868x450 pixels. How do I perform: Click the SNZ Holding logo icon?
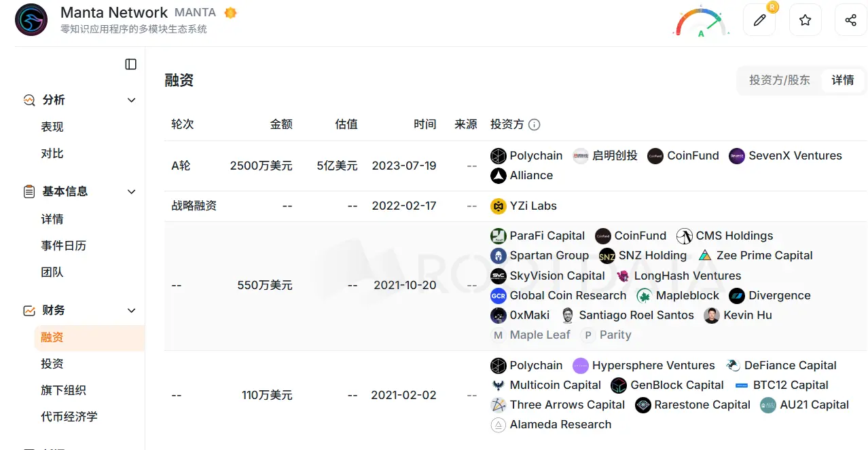coord(607,255)
